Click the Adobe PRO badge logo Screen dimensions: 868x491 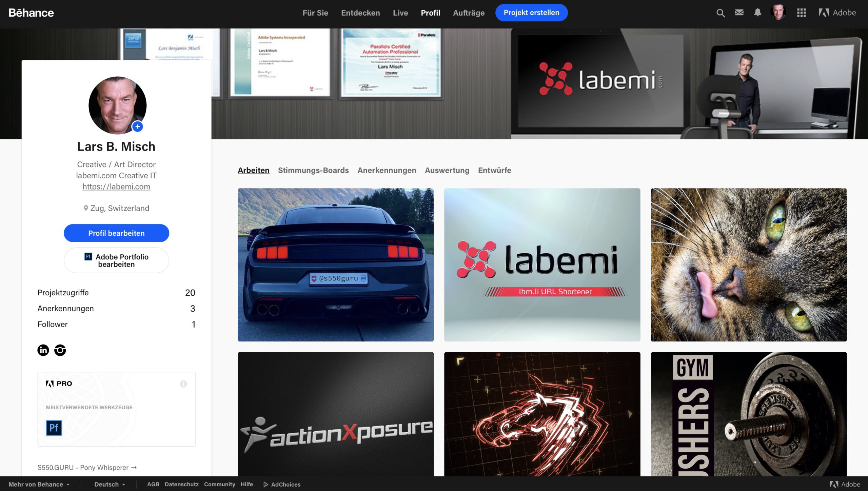coord(59,384)
